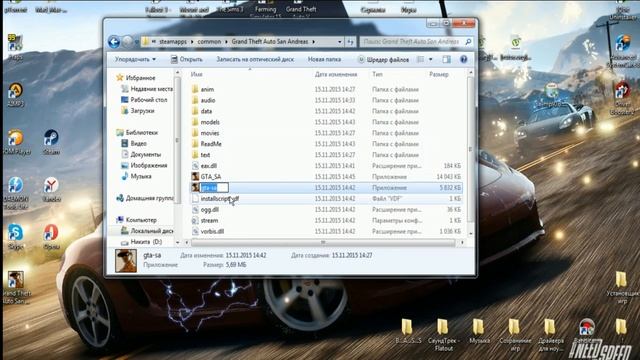Select Компьютер in the navigation pane

pos(136,220)
